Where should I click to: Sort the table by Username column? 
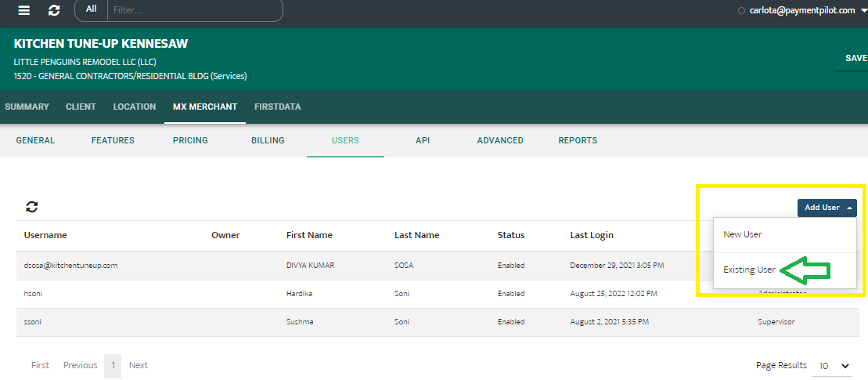pos(45,235)
